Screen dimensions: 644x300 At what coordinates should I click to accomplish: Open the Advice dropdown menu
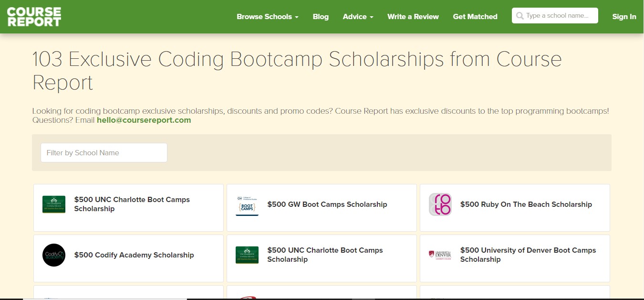point(358,17)
